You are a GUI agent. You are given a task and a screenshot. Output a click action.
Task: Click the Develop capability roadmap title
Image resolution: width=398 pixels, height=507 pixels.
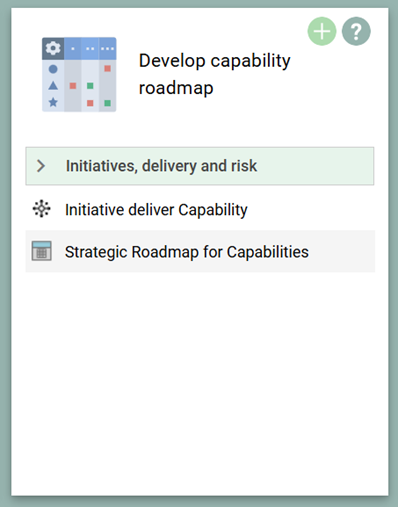tap(214, 74)
